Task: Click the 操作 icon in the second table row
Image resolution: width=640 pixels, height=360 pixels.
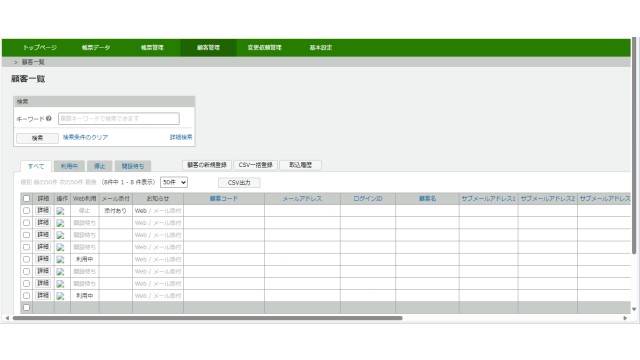Action: [x=60, y=223]
